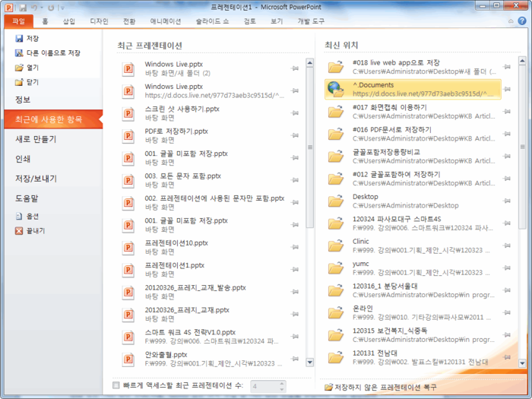532x399 pixels.
Task: Click file icon for 스크린 샷 사용하기.pptx
Action: 128,113
